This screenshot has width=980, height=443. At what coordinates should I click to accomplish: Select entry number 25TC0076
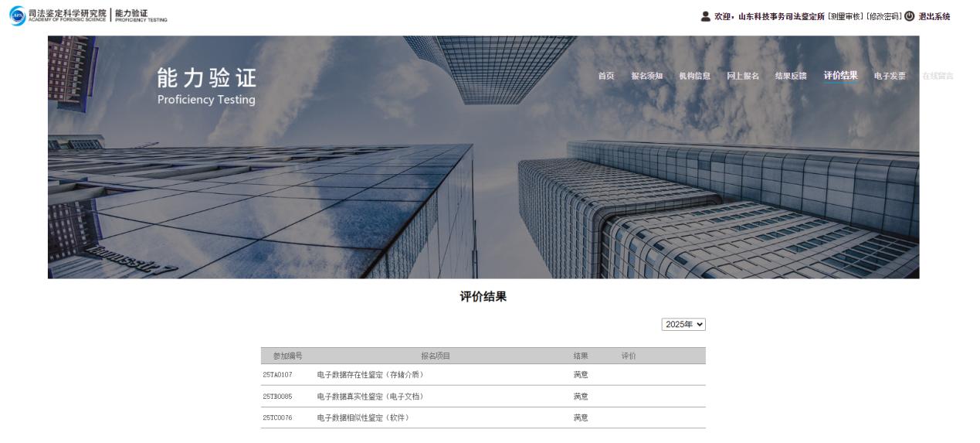tap(277, 418)
